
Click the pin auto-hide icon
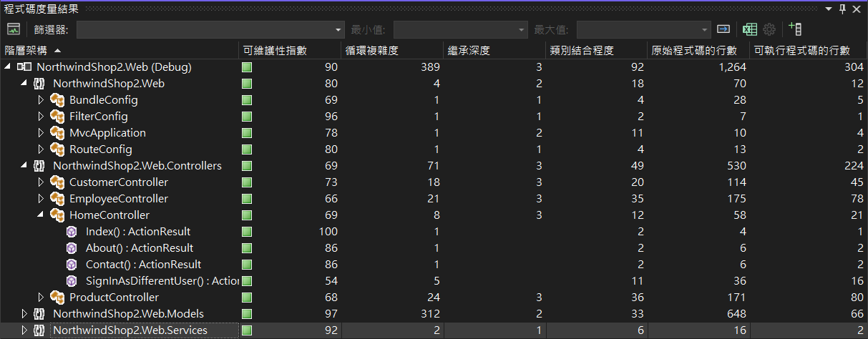[842, 8]
